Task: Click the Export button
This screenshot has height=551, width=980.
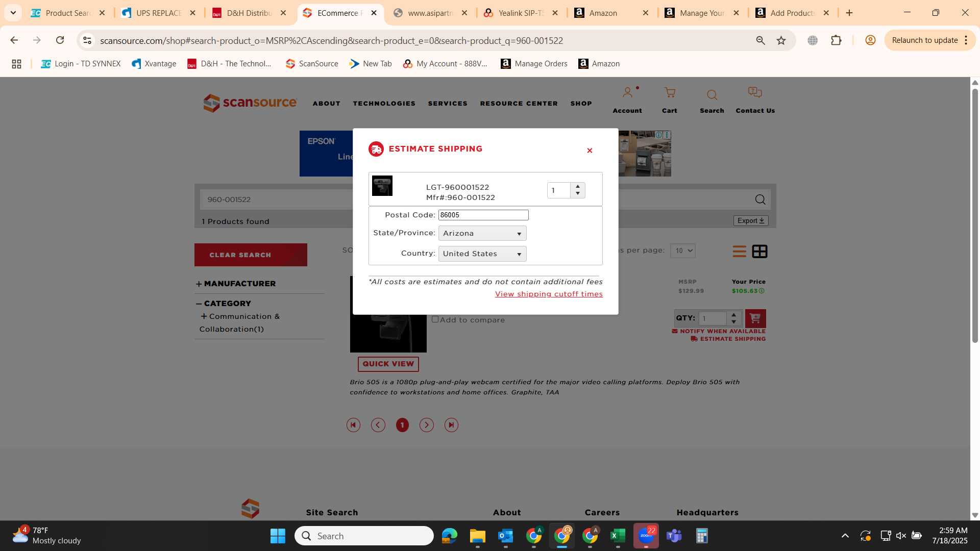Action: (x=751, y=221)
